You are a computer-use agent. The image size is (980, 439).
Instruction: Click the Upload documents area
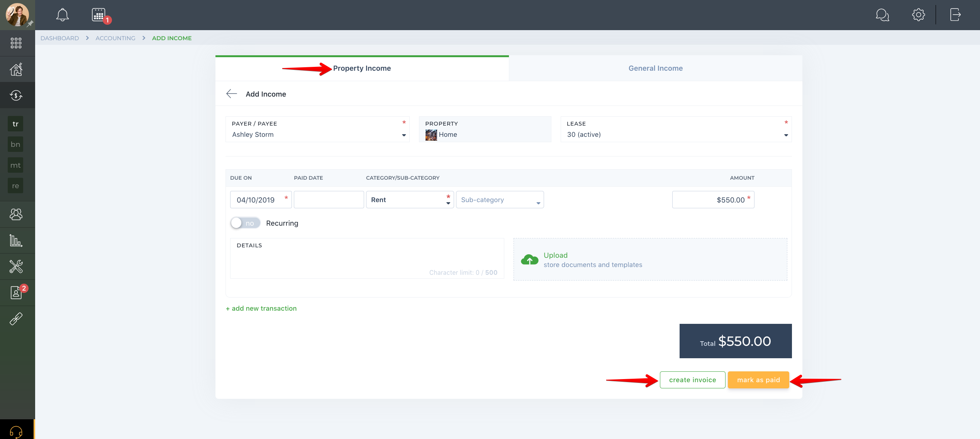[x=650, y=259]
